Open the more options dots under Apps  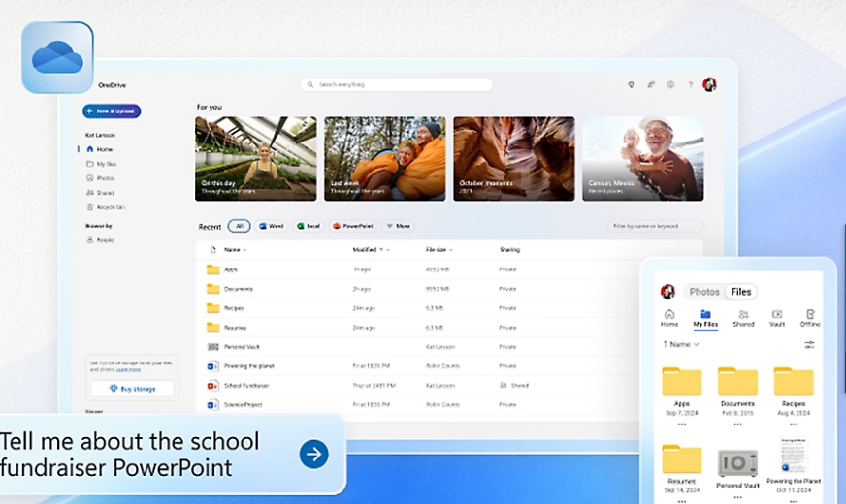[682, 425]
